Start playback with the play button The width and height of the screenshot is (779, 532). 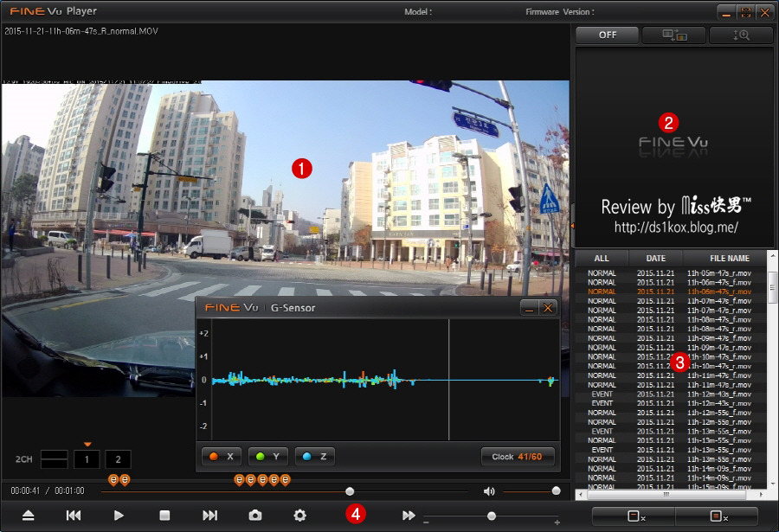click(119, 516)
